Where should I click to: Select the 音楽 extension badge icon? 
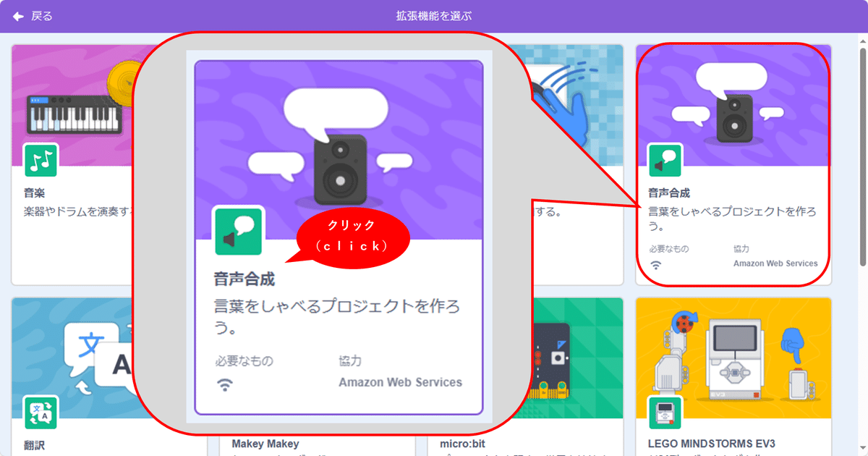tap(41, 161)
